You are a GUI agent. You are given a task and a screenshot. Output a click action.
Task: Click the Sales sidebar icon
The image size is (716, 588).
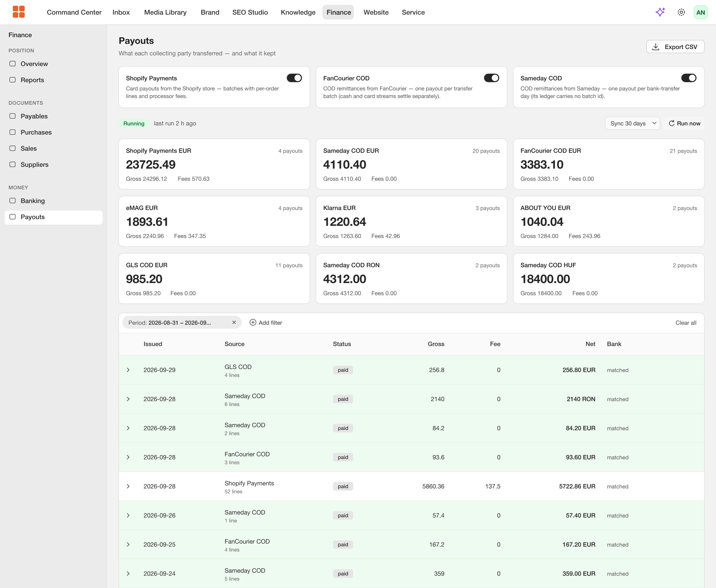(12, 148)
